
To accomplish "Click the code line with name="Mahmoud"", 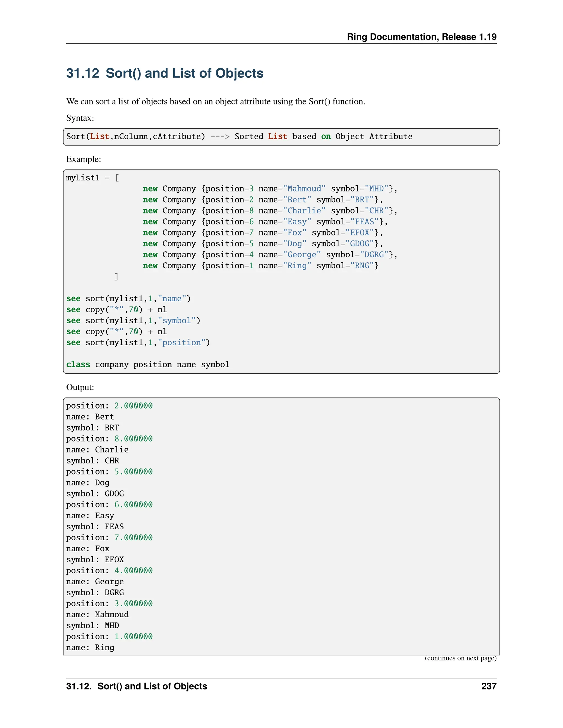I will [270, 189].
